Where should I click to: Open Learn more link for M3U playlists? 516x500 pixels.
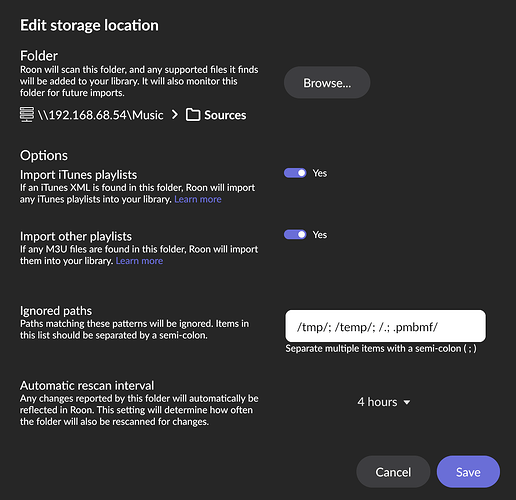(x=139, y=261)
